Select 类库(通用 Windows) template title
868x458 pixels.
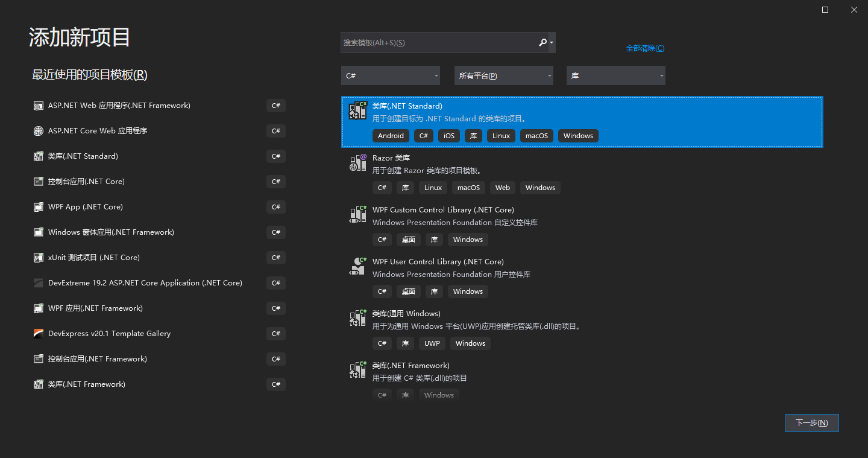[x=406, y=314]
